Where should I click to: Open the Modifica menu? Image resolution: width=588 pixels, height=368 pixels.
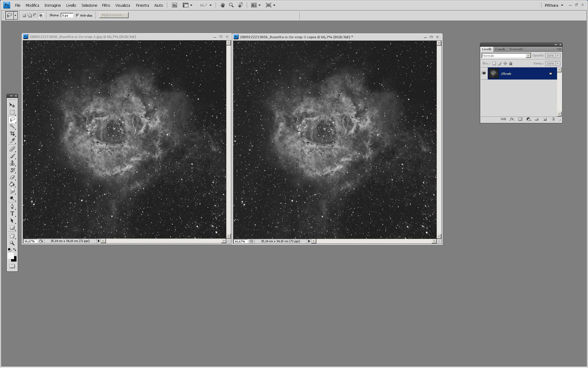pos(32,5)
